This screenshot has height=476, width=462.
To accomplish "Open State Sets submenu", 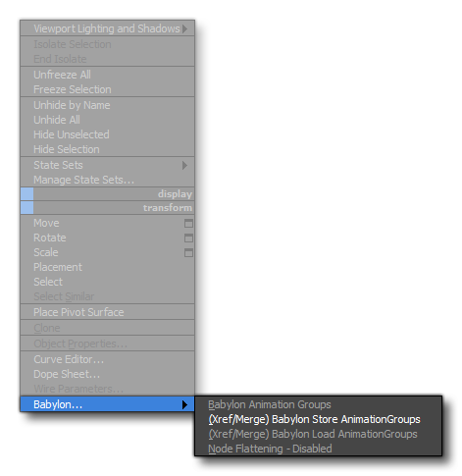I will pyautogui.click(x=107, y=165).
